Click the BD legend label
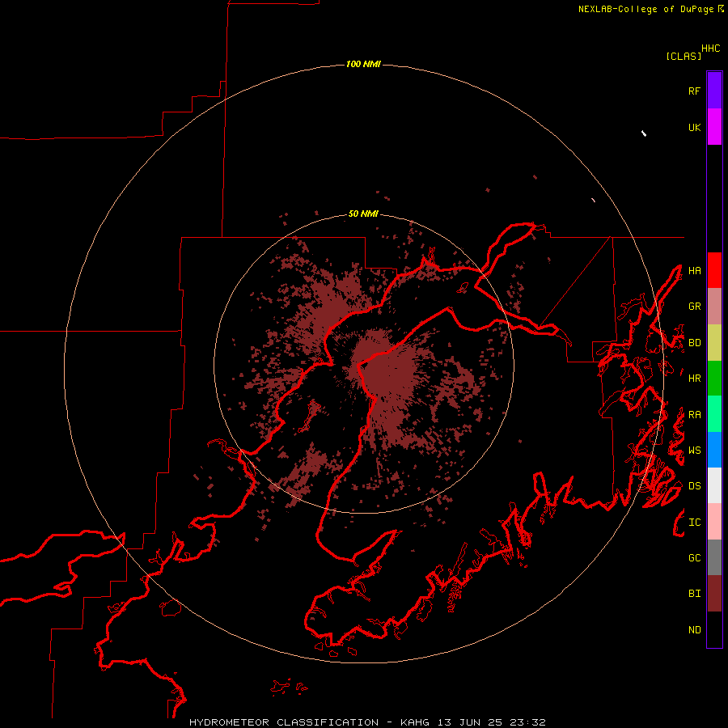The width and height of the screenshot is (728, 728). 694,343
